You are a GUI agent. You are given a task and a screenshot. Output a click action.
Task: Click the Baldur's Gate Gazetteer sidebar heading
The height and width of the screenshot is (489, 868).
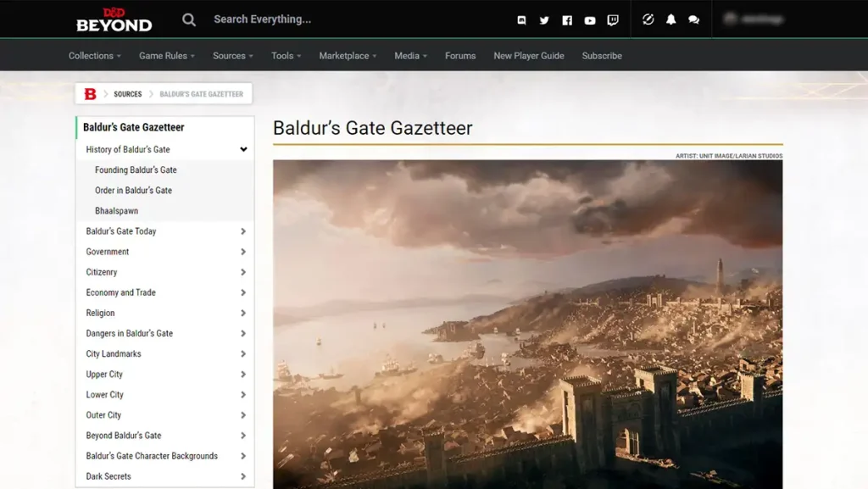point(133,127)
